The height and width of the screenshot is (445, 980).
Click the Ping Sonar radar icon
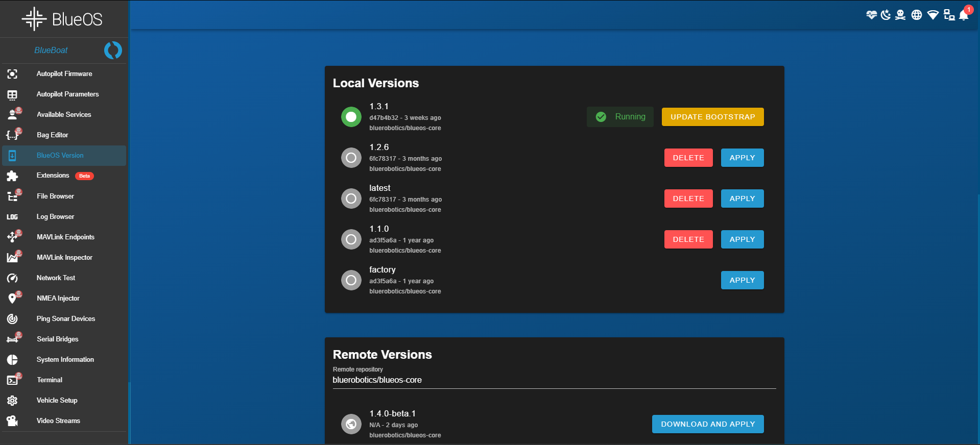coord(12,319)
